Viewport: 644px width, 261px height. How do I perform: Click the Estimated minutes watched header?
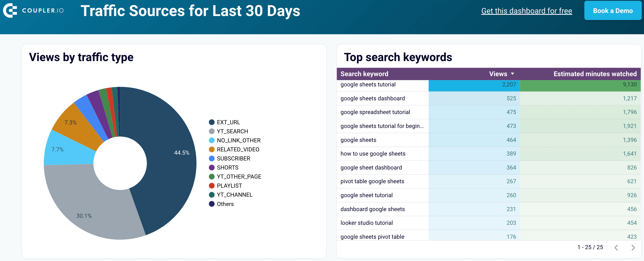pos(595,74)
